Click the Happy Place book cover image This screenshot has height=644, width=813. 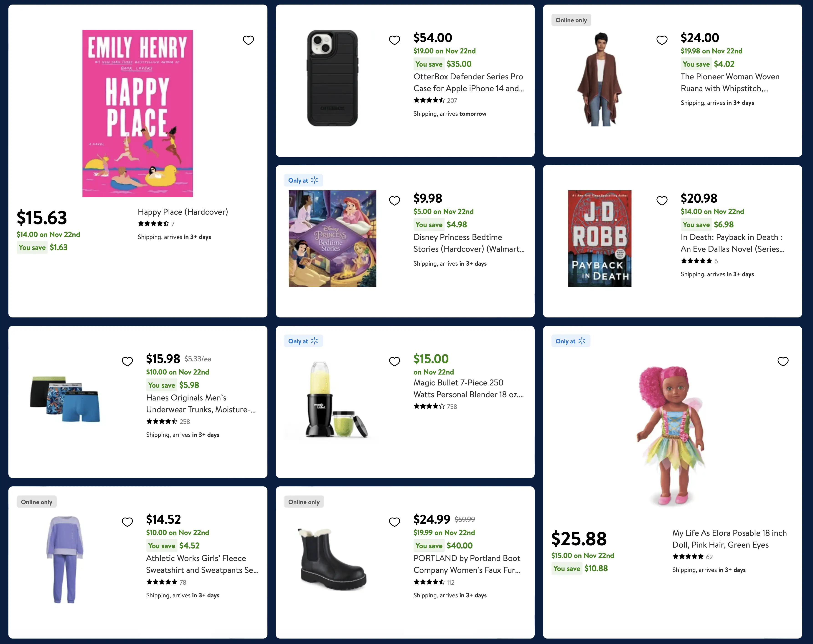138,113
